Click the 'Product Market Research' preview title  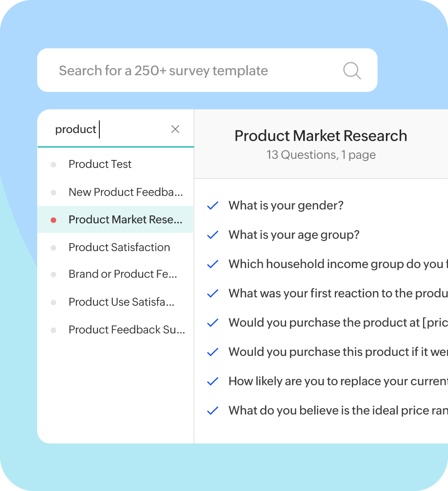[321, 136]
